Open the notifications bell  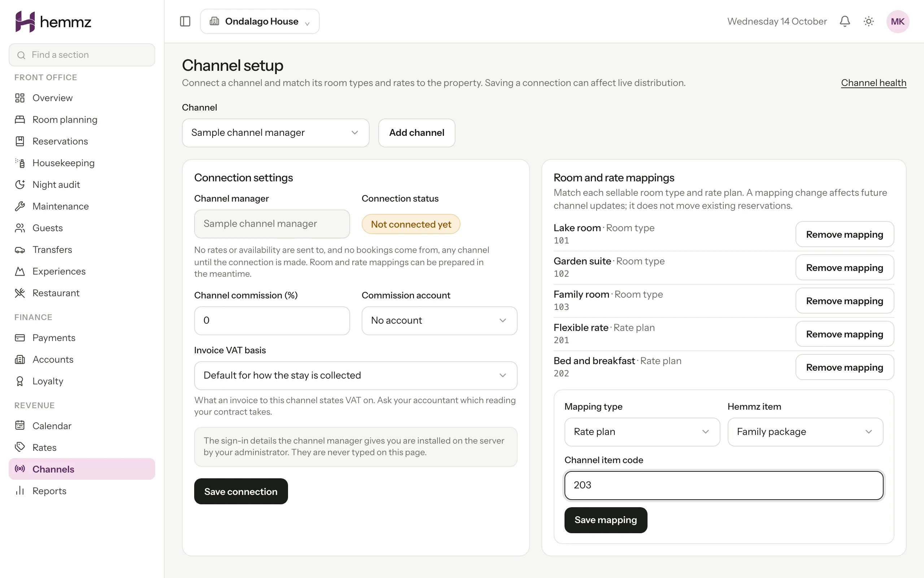845,21
